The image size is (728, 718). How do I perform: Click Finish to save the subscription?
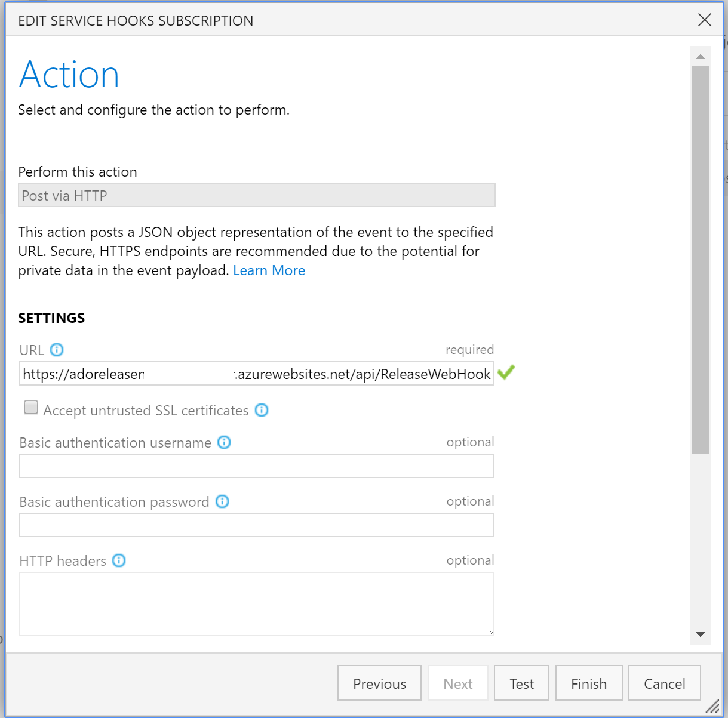point(589,683)
